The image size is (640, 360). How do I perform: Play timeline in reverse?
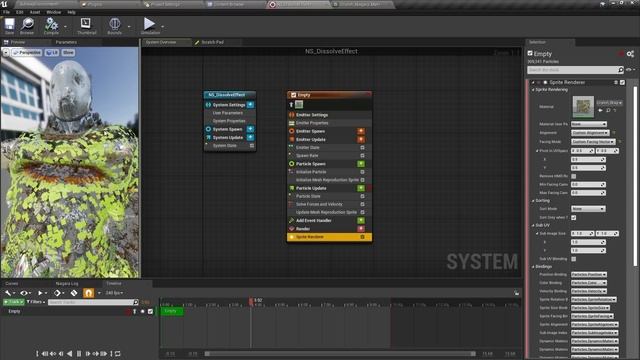[x=69, y=353]
